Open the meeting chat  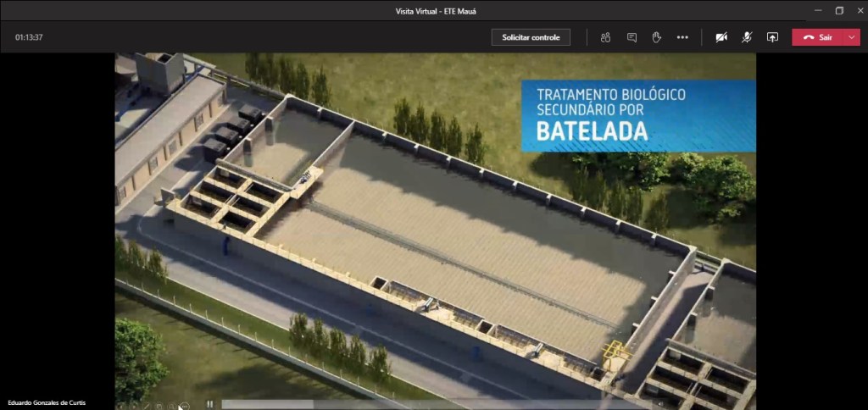tap(632, 37)
